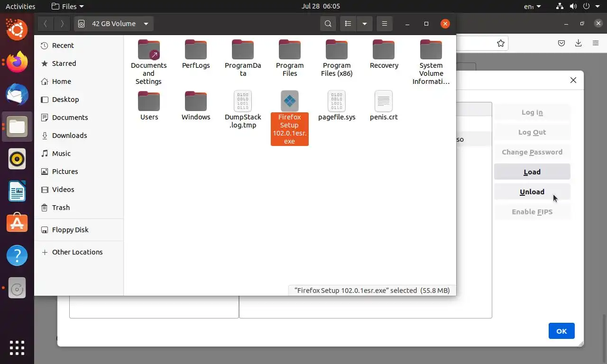Open Ubuntu Software from the dock
The image size is (607, 364).
pos(17,223)
